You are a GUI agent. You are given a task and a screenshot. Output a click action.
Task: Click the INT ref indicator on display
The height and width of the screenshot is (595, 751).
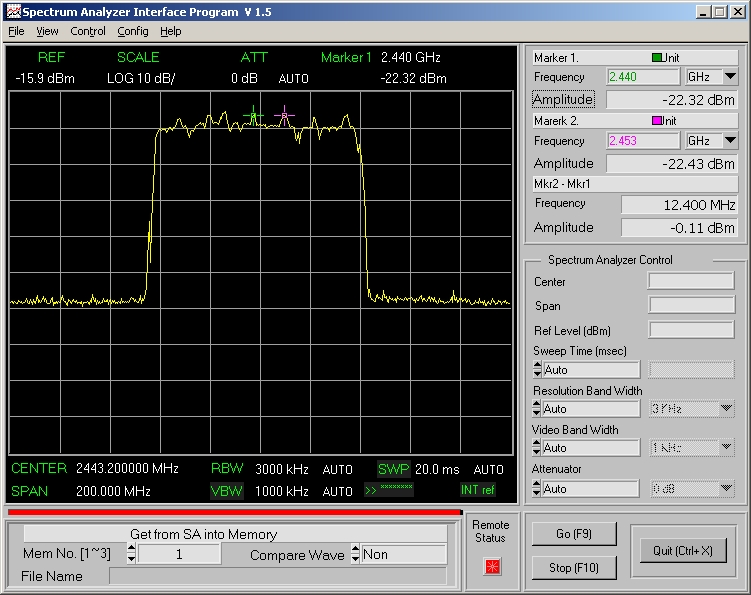pyautogui.click(x=477, y=490)
